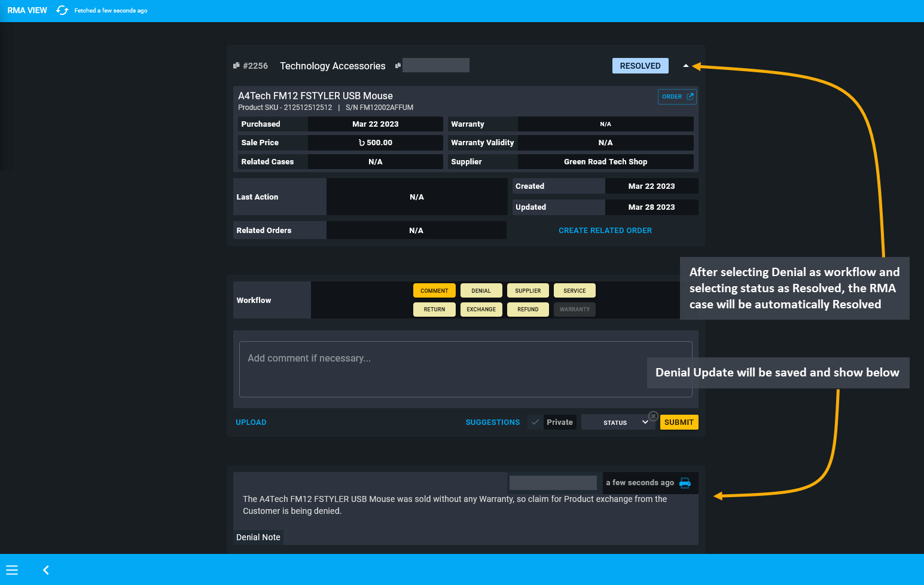The width and height of the screenshot is (924, 585).
Task: Go back using the bottom chevron
Action: coord(46,570)
